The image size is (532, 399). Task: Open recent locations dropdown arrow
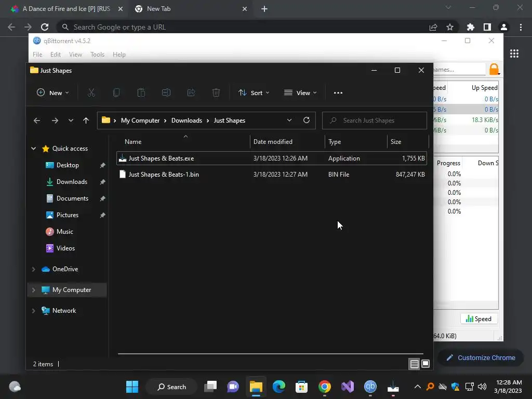coord(71,121)
